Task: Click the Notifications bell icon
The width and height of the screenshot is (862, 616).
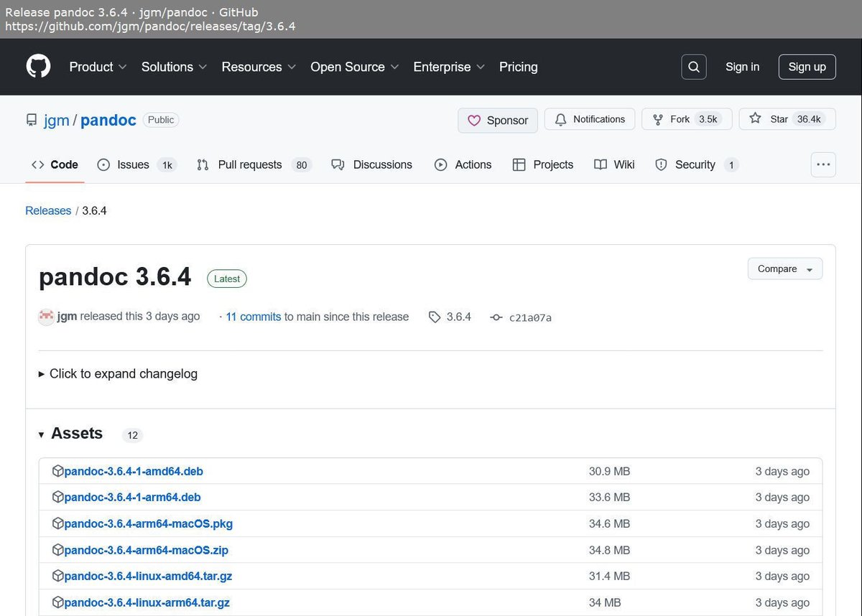Action: [x=561, y=119]
